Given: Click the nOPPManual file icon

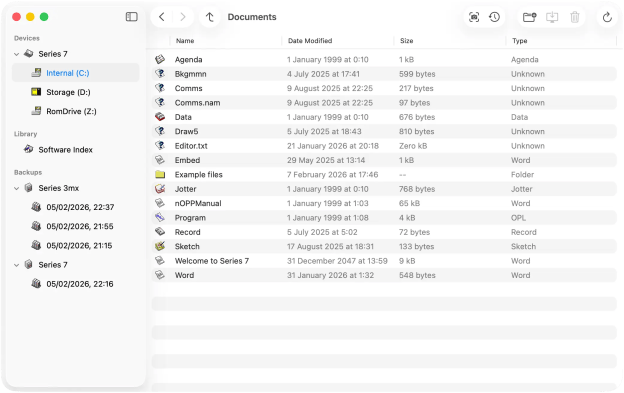Looking at the screenshot, I should click(160, 203).
